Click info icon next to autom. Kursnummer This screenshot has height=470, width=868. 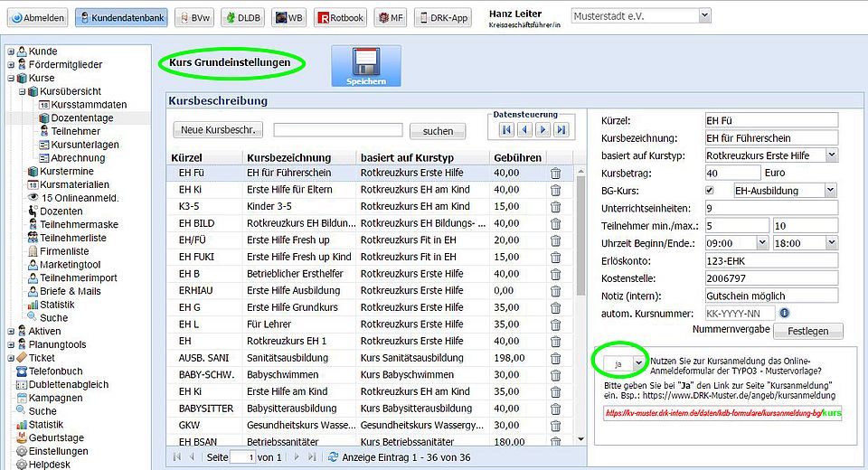pyautogui.click(x=784, y=313)
